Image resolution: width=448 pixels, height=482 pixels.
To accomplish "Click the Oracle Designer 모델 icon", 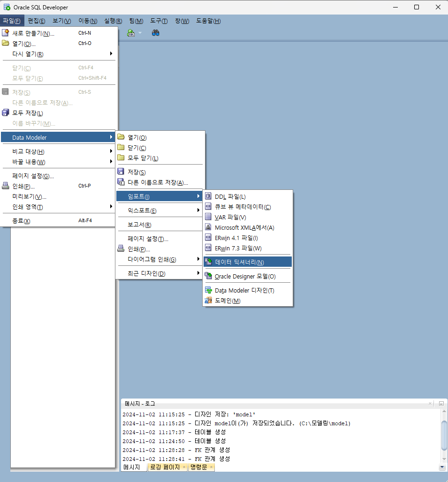I will click(x=208, y=276).
